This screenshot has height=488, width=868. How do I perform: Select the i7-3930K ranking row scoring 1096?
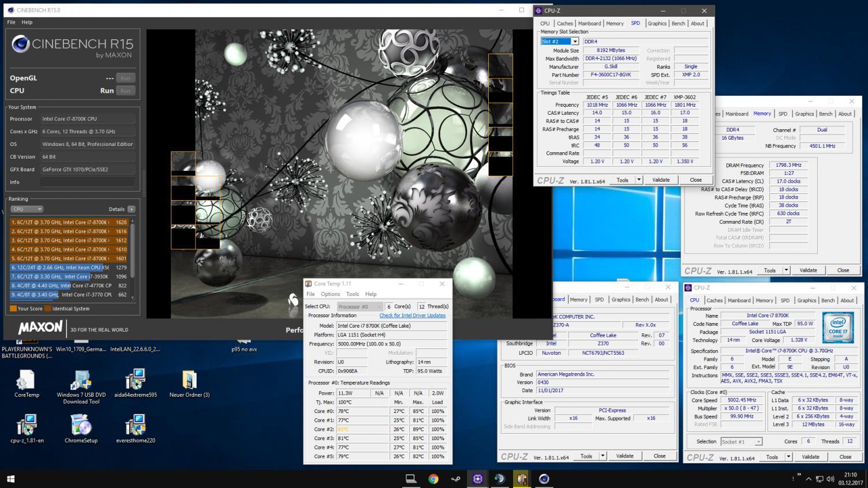pyautogui.click(x=69, y=276)
